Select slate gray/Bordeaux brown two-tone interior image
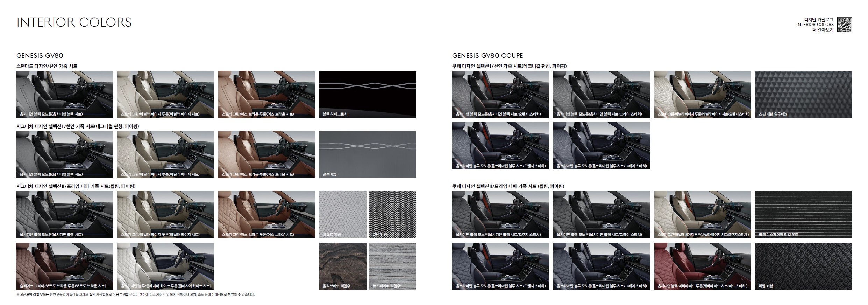The image size is (868, 305). coord(65,266)
